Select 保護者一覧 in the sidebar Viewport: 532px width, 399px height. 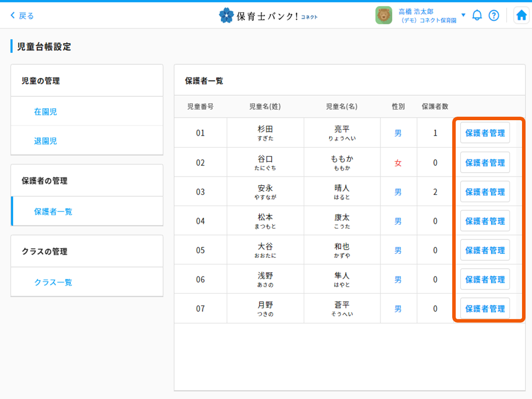pos(53,211)
